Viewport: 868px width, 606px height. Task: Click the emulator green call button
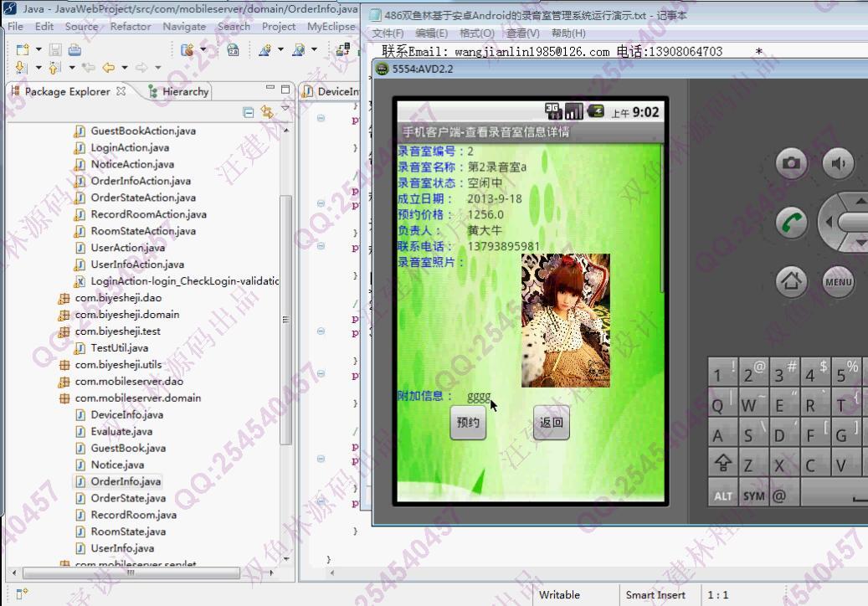[x=791, y=223]
